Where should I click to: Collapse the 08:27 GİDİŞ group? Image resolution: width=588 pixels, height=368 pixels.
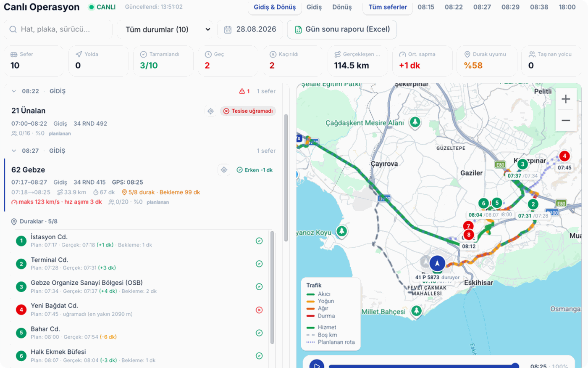(14, 151)
